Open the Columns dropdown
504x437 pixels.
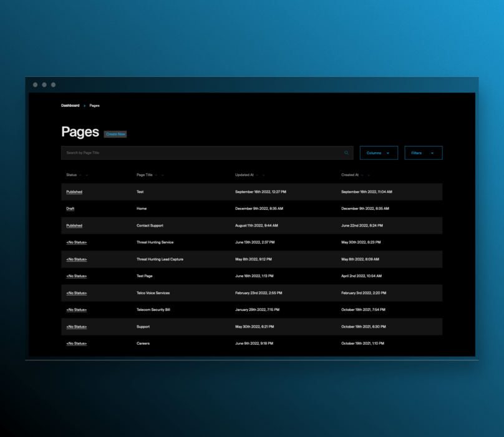tap(379, 153)
